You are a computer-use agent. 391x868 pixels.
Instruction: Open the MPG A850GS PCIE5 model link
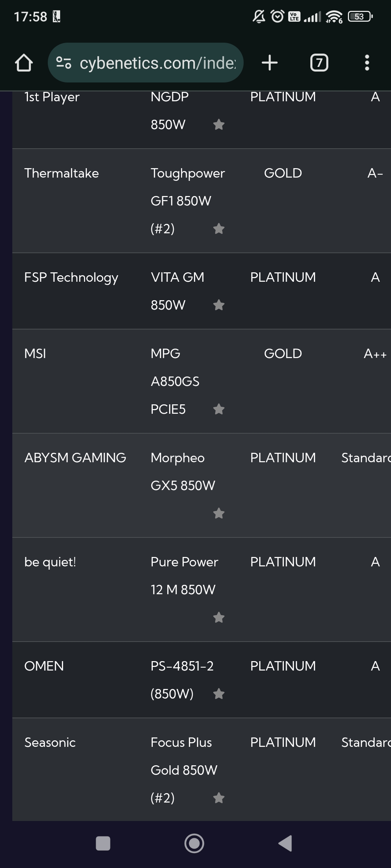175,381
